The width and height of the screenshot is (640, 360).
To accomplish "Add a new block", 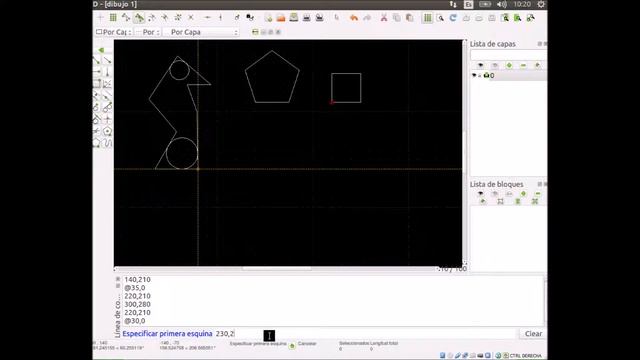I will coord(523,194).
